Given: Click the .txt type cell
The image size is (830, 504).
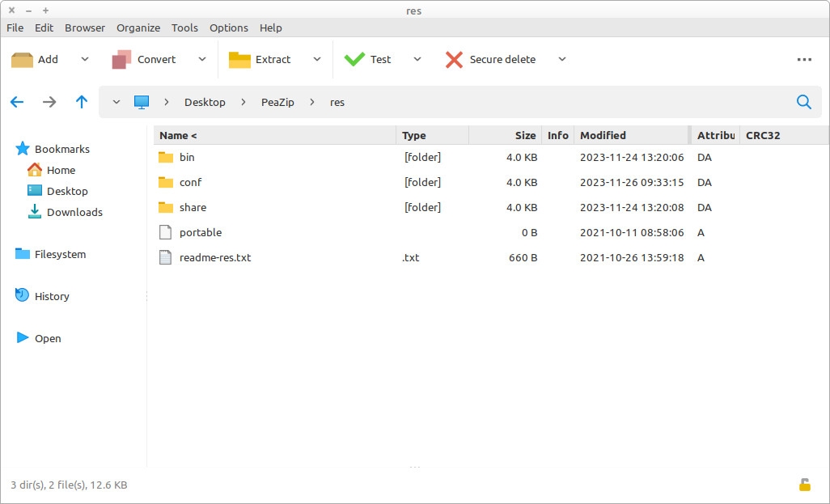Looking at the screenshot, I should (411, 257).
